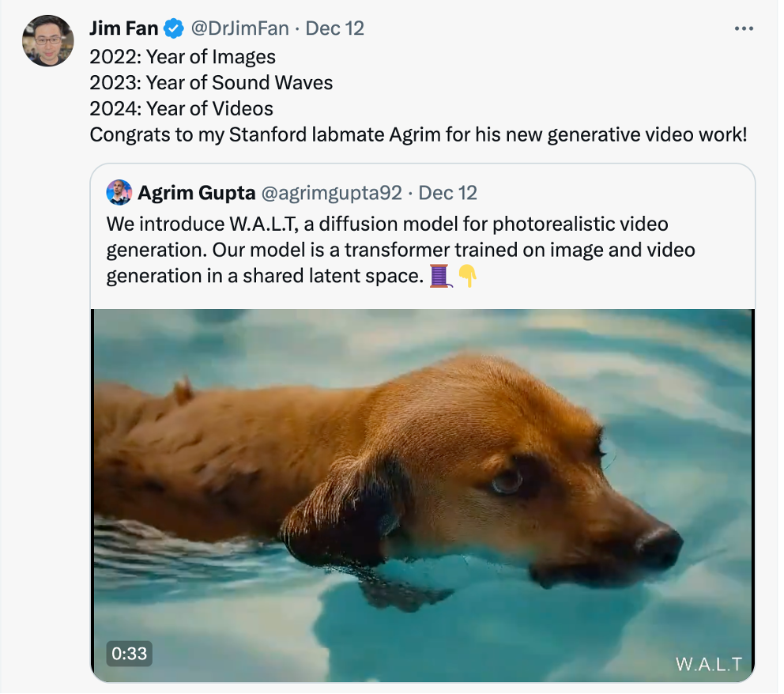Play the swimming dog video
The width and height of the screenshot is (784, 694).
[x=423, y=495]
